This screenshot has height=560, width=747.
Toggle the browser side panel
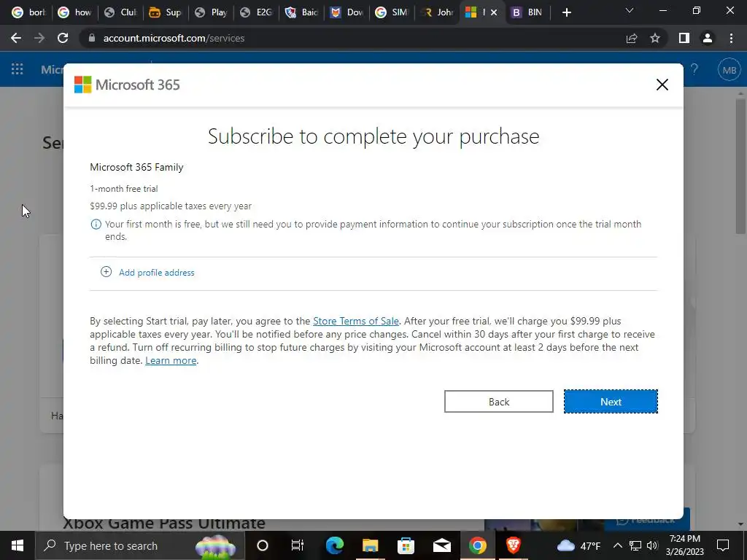[x=684, y=38]
